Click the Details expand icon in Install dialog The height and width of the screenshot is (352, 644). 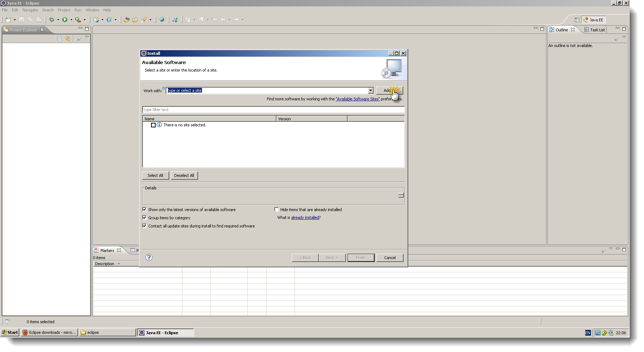point(401,195)
